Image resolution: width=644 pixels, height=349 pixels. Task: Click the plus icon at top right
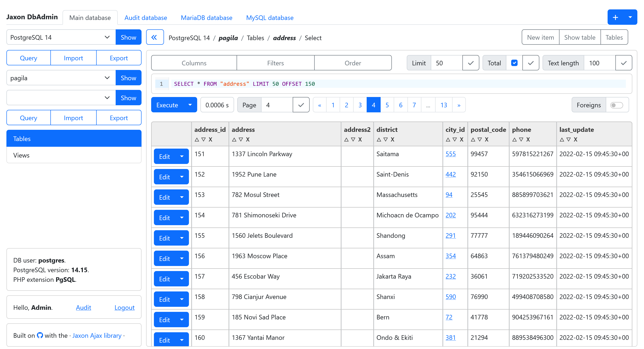pyautogui.click(x=615, y=17)
